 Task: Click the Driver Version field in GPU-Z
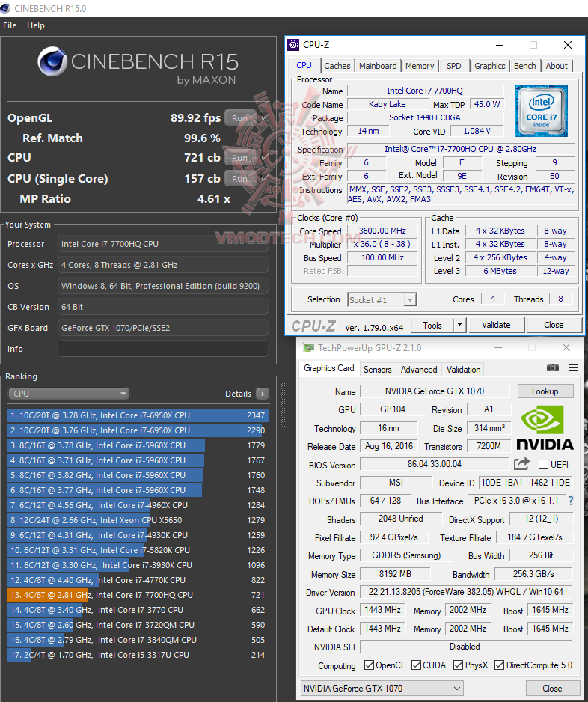pos(466,592)
